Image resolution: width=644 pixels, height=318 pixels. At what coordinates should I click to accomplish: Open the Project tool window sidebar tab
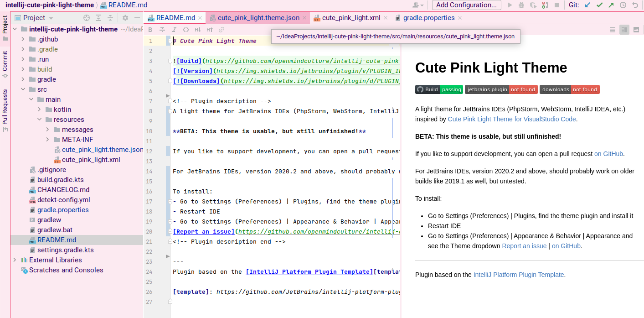5,29
